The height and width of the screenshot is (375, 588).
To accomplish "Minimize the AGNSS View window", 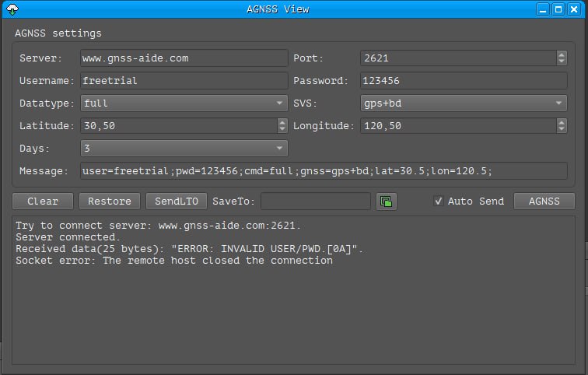I will click(543, 9).
